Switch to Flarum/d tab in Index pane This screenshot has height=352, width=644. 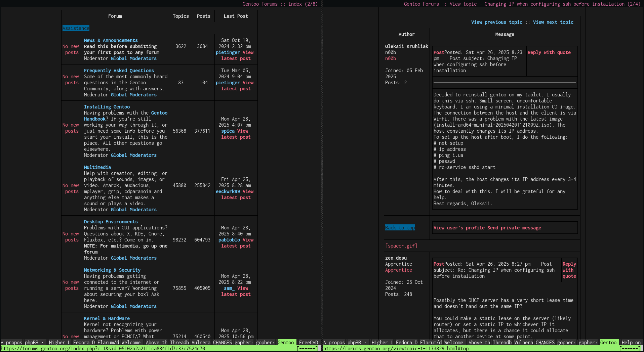(x=108, y=343)
